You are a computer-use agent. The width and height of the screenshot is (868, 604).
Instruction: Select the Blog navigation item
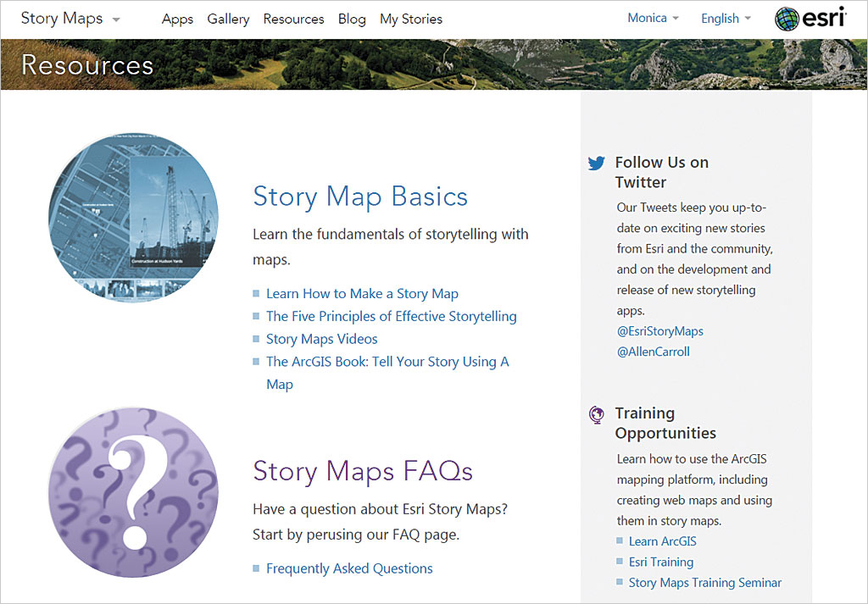[352, 19]
